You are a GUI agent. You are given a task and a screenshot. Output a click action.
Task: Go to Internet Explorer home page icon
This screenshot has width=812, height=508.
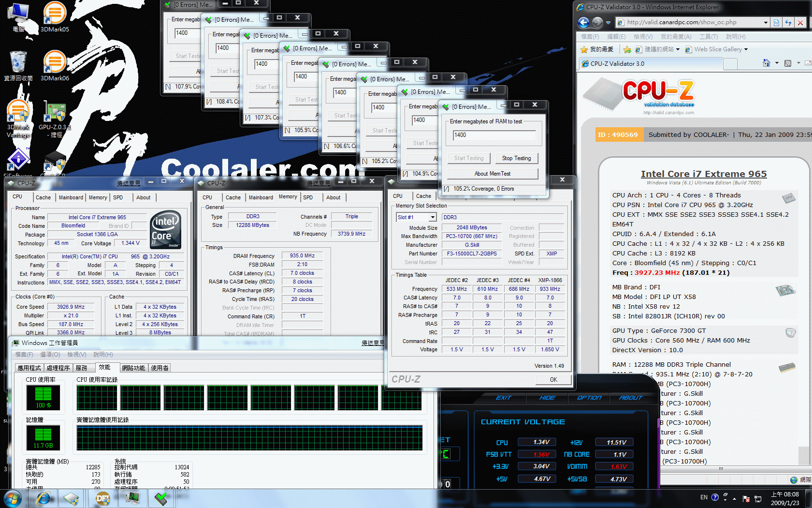[x=766, y=63]
